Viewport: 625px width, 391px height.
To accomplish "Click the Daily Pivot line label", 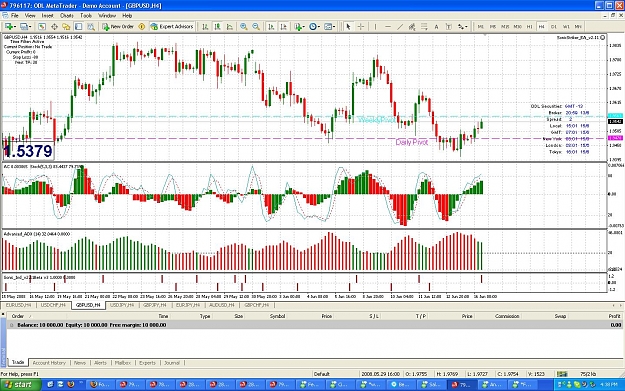I will point(411,142).
